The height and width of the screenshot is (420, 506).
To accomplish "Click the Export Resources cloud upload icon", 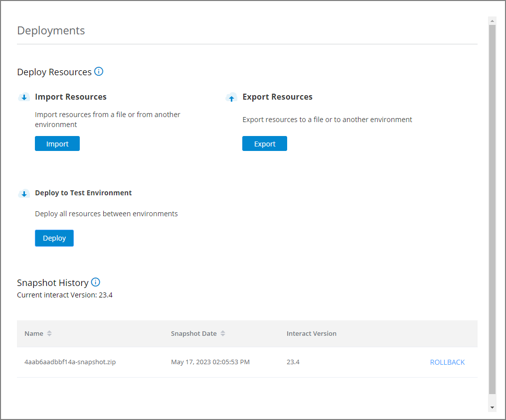I will click(231, 97).
